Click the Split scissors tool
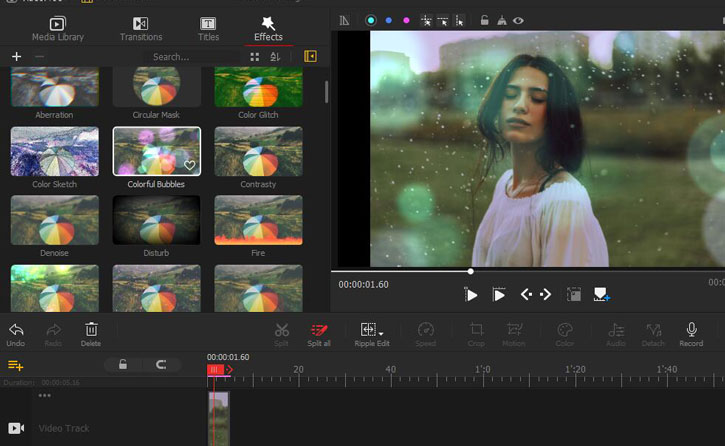The width and height of the screenshot is (725, 446). tap(281, 335)
